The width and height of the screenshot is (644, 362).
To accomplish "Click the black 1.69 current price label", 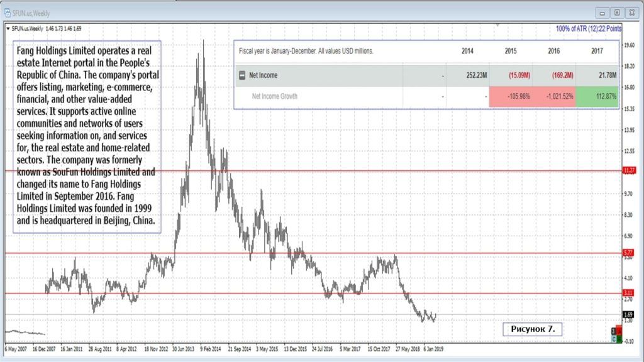I will tap(628, 314).
